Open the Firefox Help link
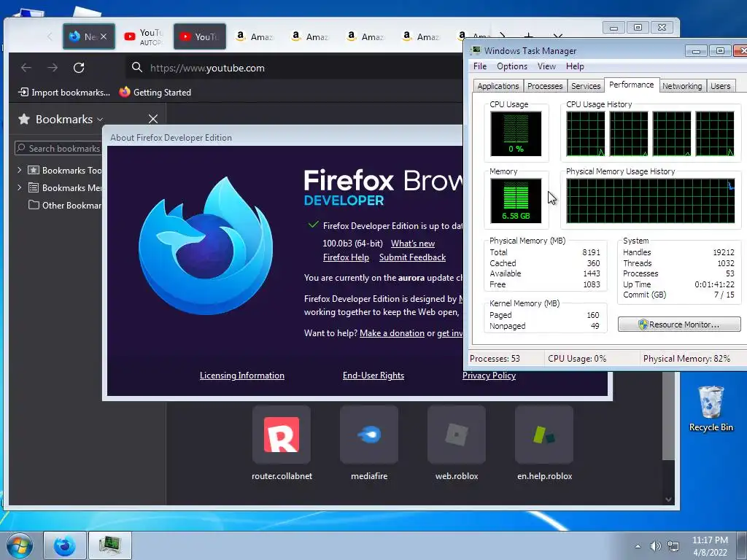 (346, 257)
